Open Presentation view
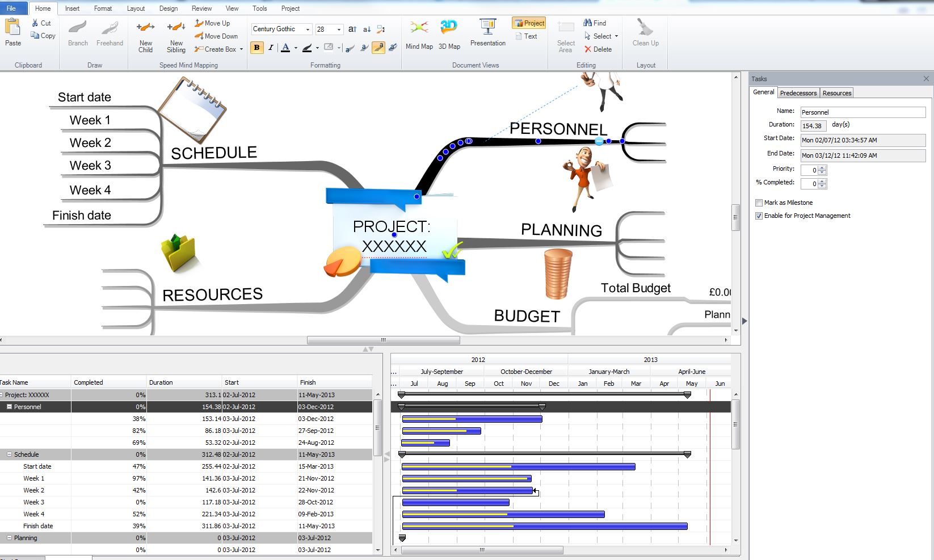Screen dimensions: 934x560 pos(487,32)
